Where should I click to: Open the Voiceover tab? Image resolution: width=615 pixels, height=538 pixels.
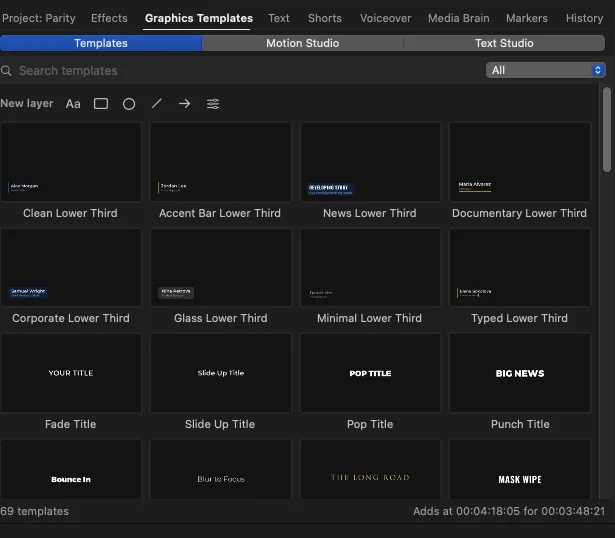[386, 18]
